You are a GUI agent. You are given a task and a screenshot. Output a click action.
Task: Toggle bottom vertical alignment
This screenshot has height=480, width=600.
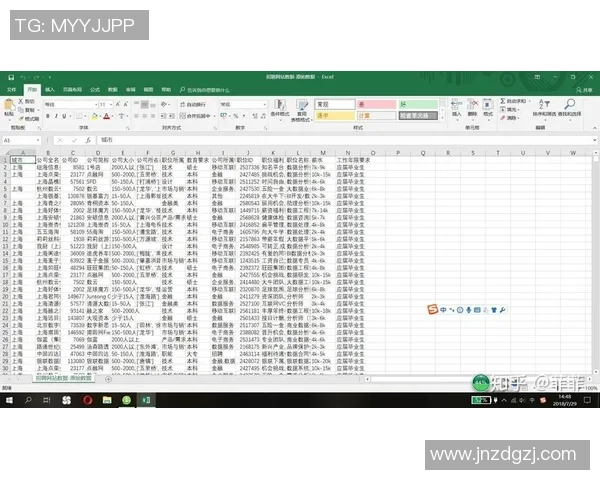click(153, 104)
